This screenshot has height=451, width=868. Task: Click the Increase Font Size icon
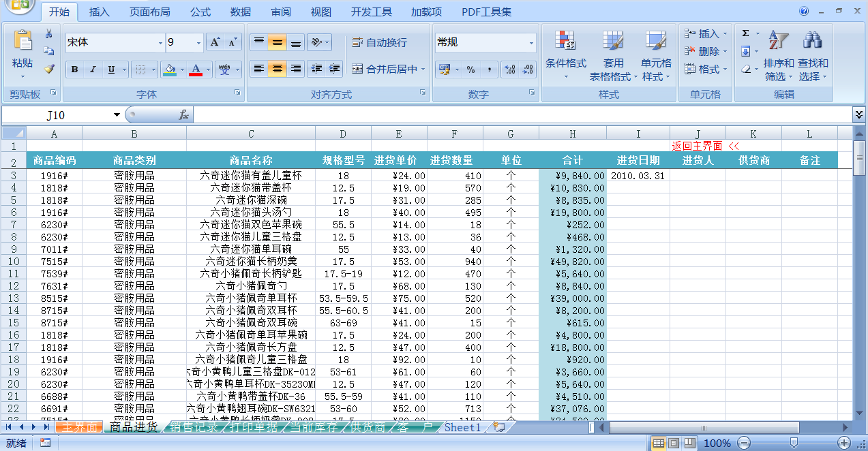(215, 42)
